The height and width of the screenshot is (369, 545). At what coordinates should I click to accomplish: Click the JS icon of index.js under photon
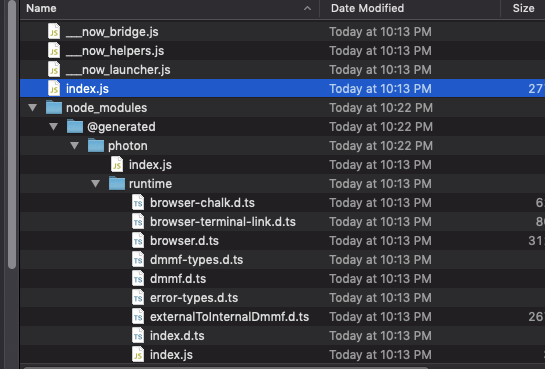[117, 164]
